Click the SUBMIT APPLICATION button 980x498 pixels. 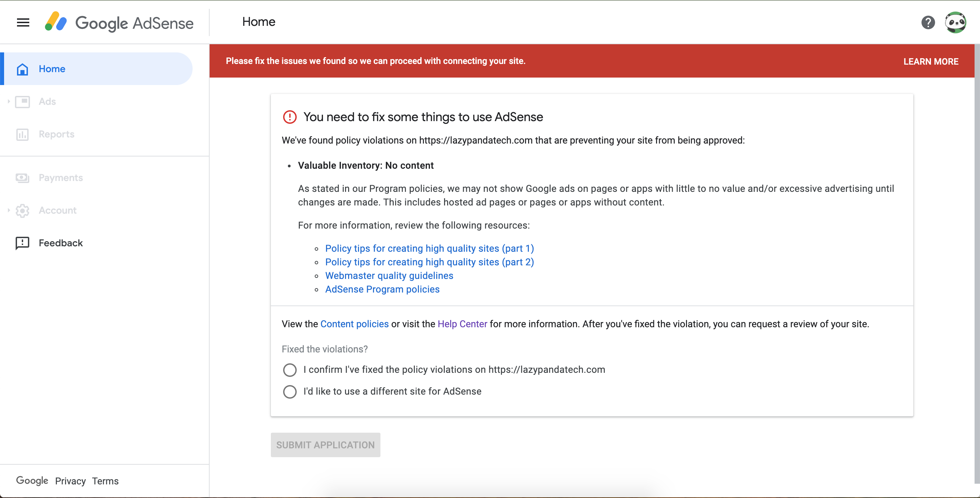pos(325,445)
